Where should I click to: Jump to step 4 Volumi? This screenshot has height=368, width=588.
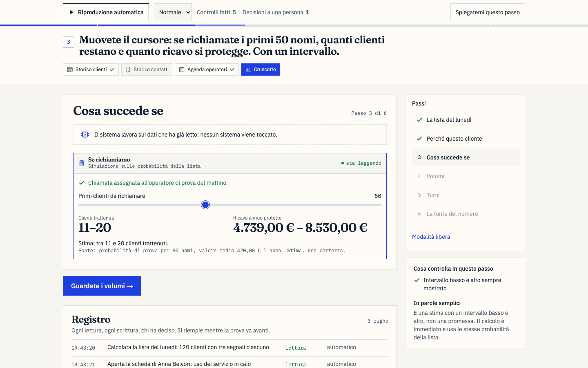(466, 176)
